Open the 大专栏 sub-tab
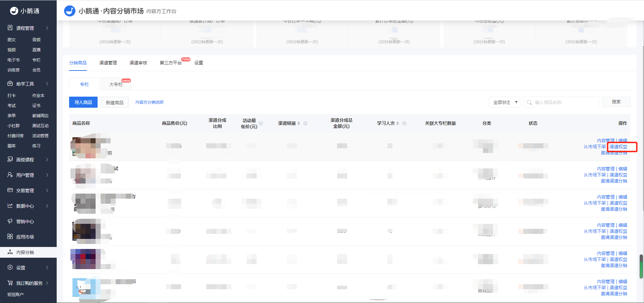This screenshot has width=644, height=303. (x=116, y=84)
